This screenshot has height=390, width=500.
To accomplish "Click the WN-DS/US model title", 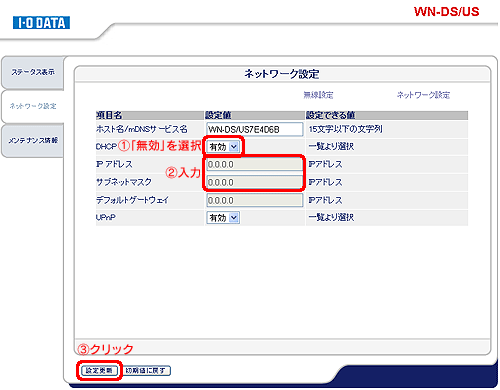I will pos(446,12).
